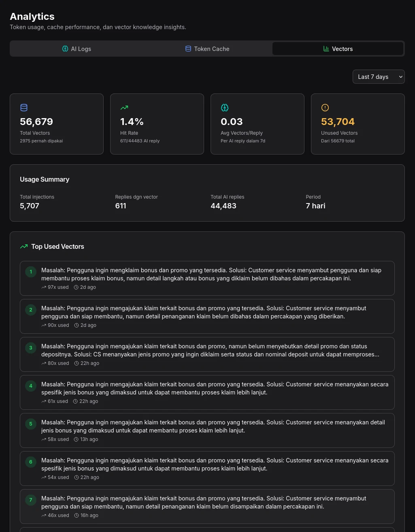Click the clock icon in the 97x used row
This screenshot has height=532, width=415.
76,287
